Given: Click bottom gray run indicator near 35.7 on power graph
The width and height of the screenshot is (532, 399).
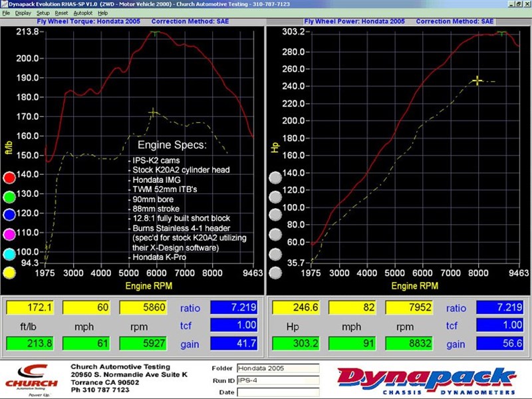Looking at the screenshot, I should click(275, 273).
